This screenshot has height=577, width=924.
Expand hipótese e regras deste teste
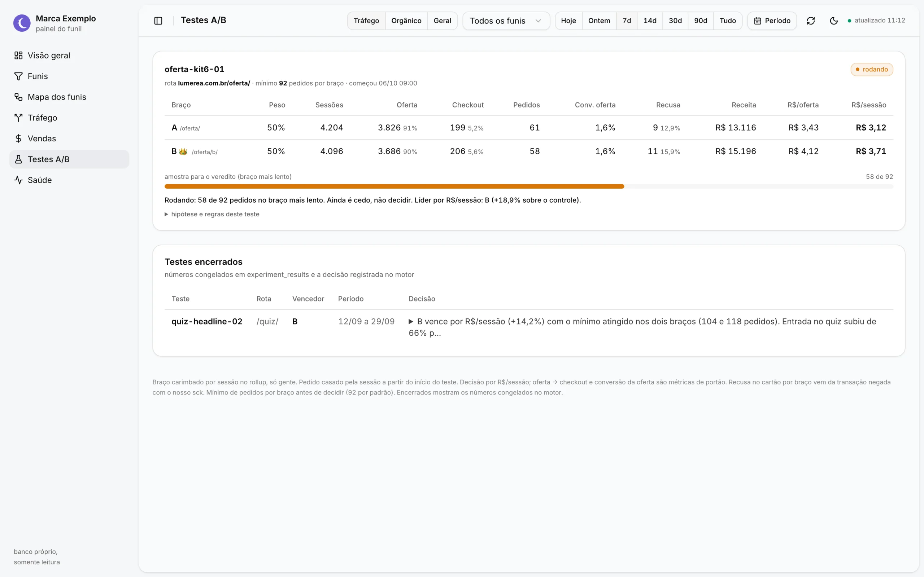pyautogui.click(x=212, y=214)
